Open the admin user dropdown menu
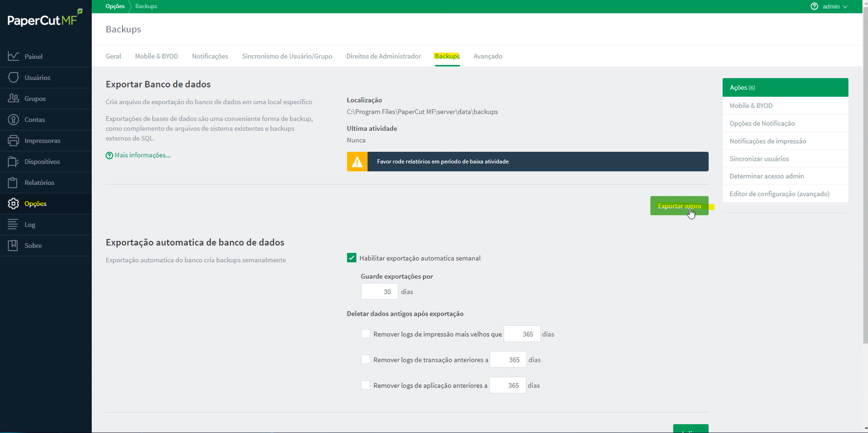 click(x=834, y=6)
